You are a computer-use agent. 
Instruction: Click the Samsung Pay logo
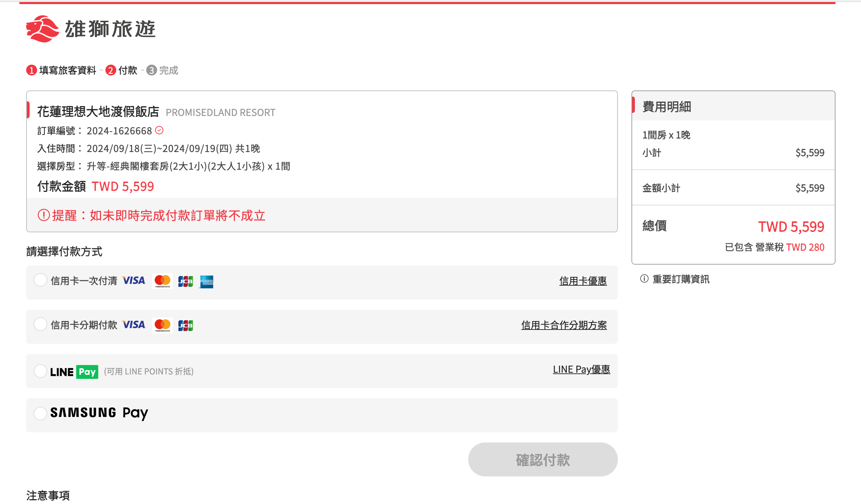[x=99, y=413]
